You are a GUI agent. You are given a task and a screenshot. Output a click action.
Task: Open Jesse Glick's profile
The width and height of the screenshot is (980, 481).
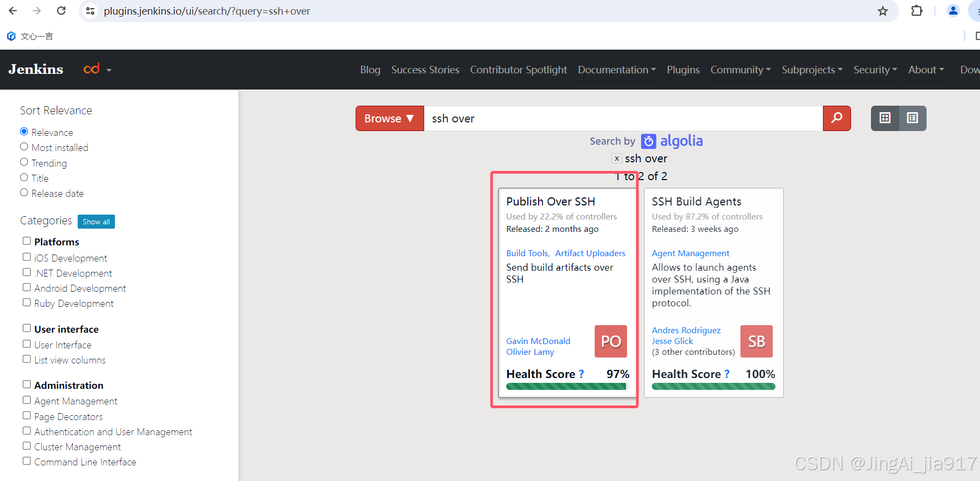pos(672,341)
